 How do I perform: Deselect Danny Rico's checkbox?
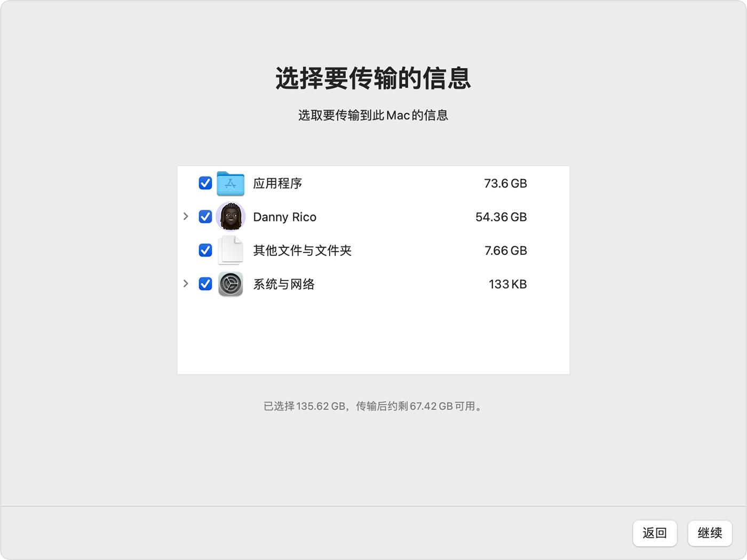pyautogui.click(x=205, y=217)
